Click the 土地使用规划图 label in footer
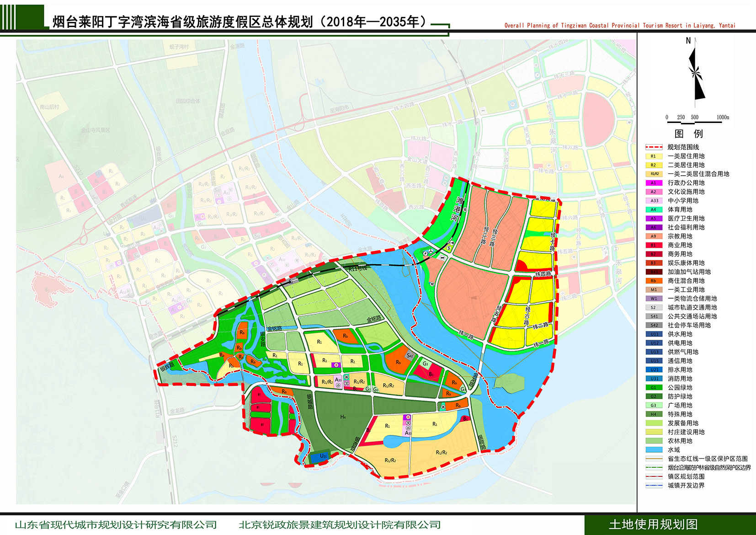Viewport: 756px width, 535px height. [653, 524]
